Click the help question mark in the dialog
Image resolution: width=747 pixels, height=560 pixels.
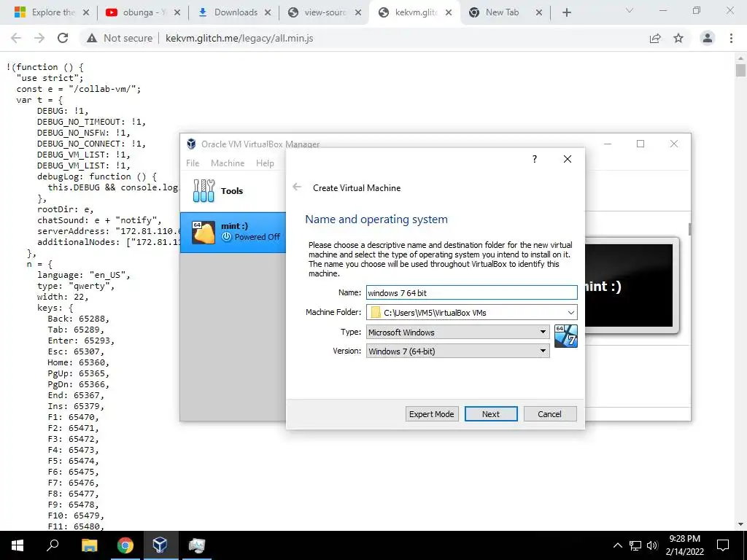tap(535, 159)
